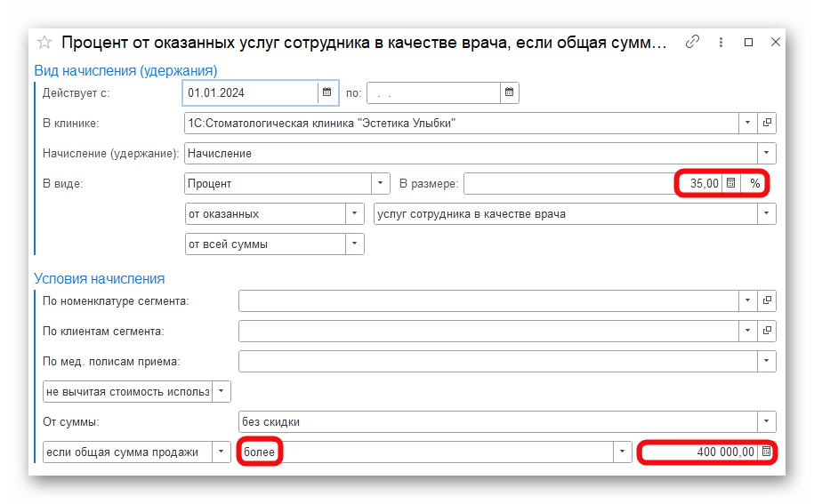Viewport: 814px width, 504px height.
Task: Click the start date field 01.01.2024
Action: pos(250,92)
